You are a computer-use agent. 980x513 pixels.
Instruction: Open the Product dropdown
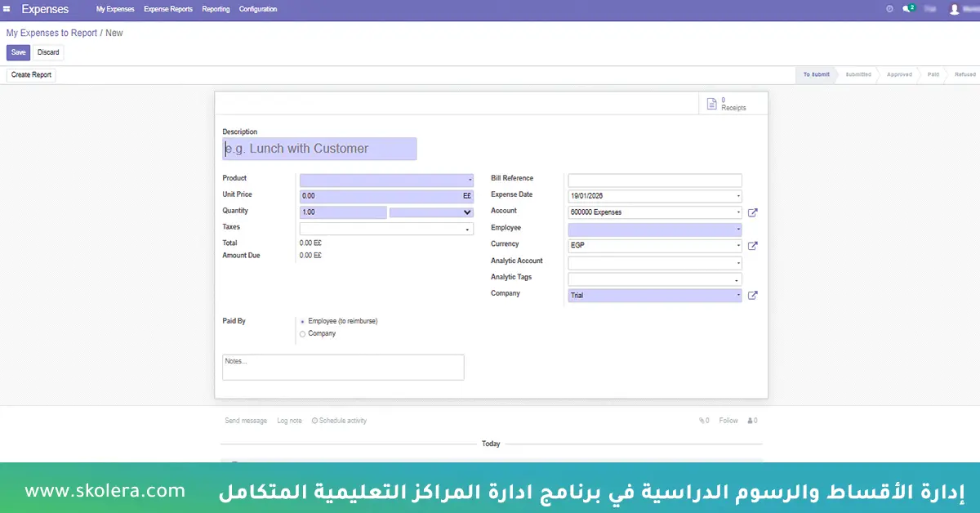pos(385,178)
